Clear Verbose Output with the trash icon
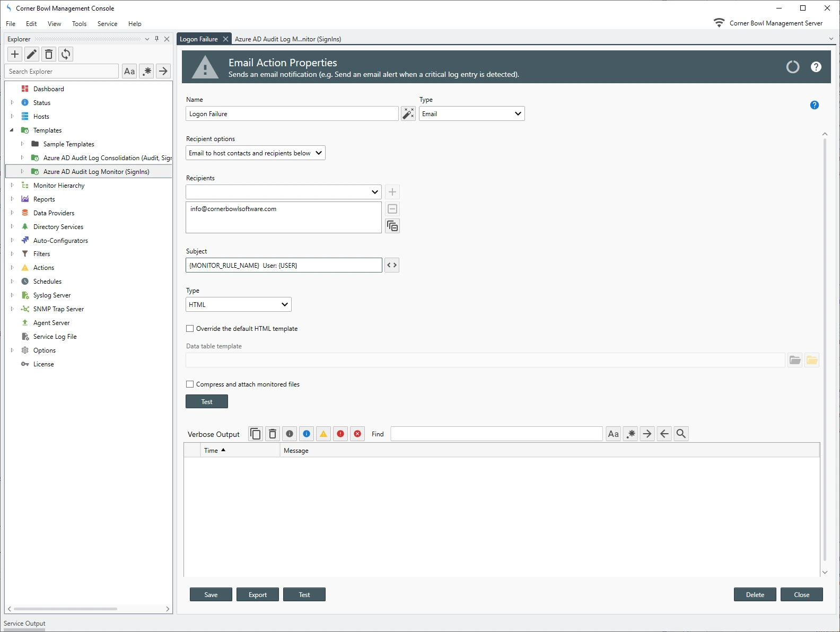 pyautogui.click(x=273, y=434)
